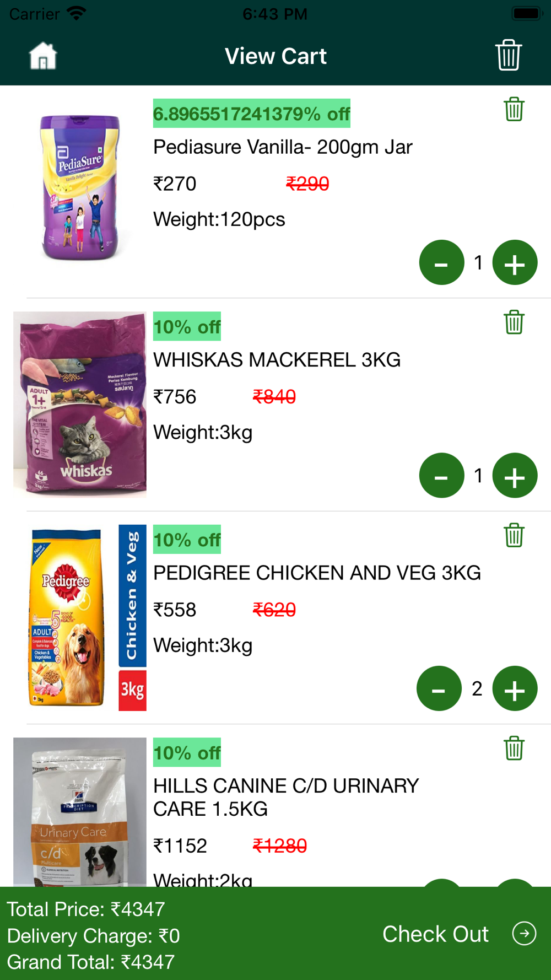
Task: View Pedigree dog food product image
Action: point(80,617)
